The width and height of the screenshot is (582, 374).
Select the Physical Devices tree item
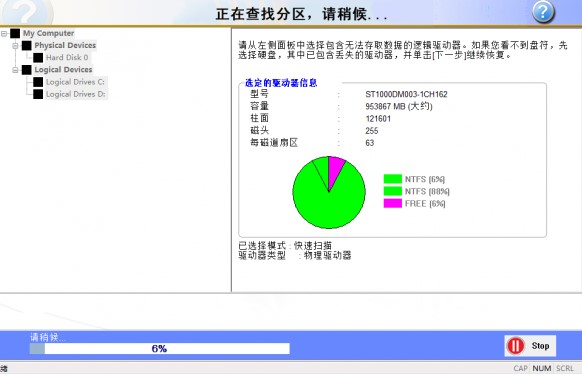click(65, 45)
